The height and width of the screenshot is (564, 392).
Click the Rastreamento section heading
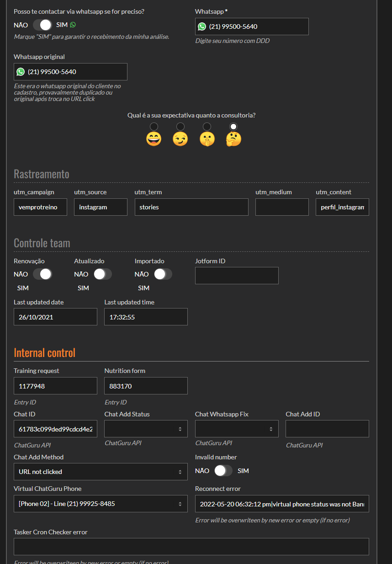point(42,174)
